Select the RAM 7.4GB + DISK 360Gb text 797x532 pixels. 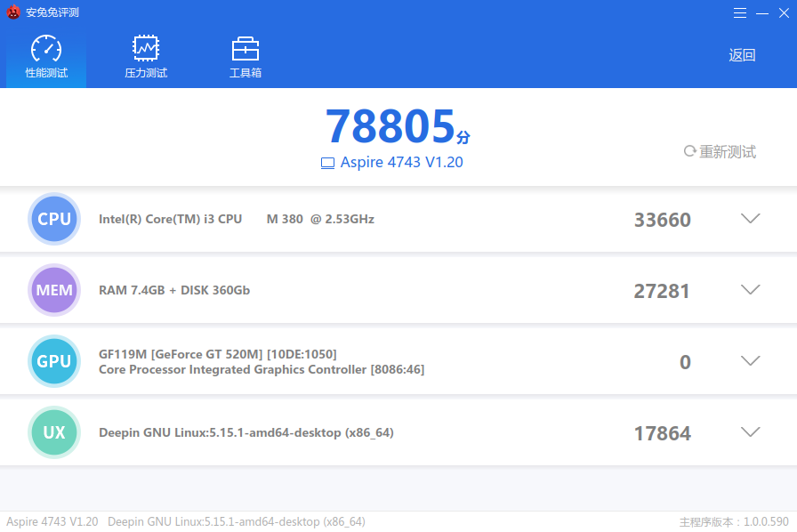174,290
